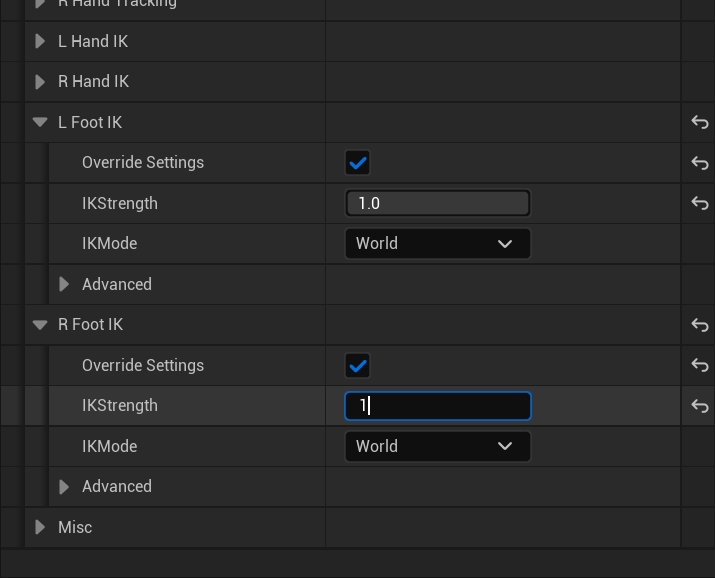715x578 pixels.
Task: Collapse the L Foot IK section
Action: tap(40, 122)
